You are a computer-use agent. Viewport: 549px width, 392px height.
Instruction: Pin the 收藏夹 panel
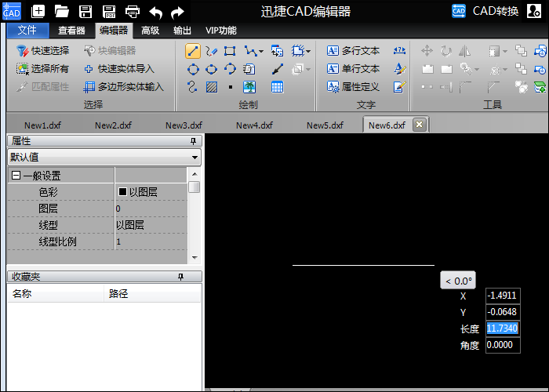coord(180,277)
